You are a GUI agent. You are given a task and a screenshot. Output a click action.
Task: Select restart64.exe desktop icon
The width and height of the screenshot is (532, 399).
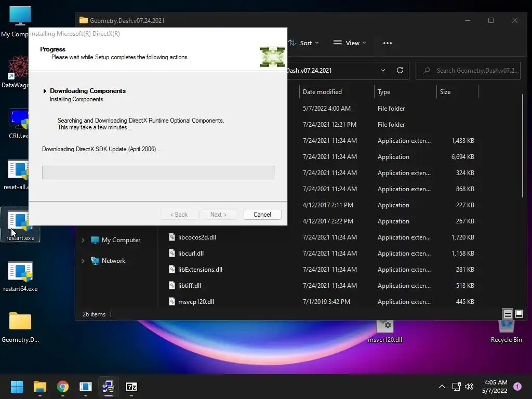coord(20,276)
